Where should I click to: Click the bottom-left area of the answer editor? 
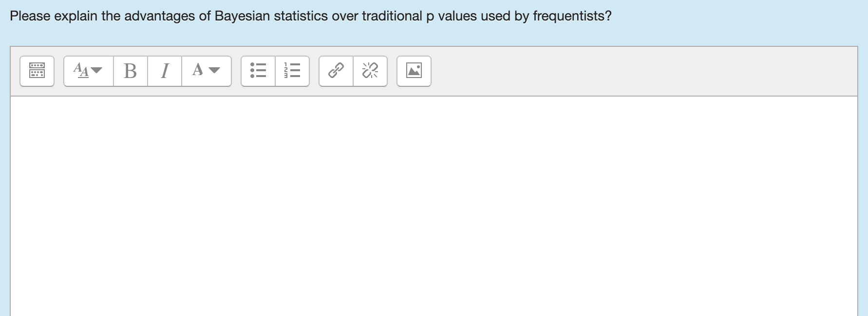pyautogui.click(x=39, y=297)
